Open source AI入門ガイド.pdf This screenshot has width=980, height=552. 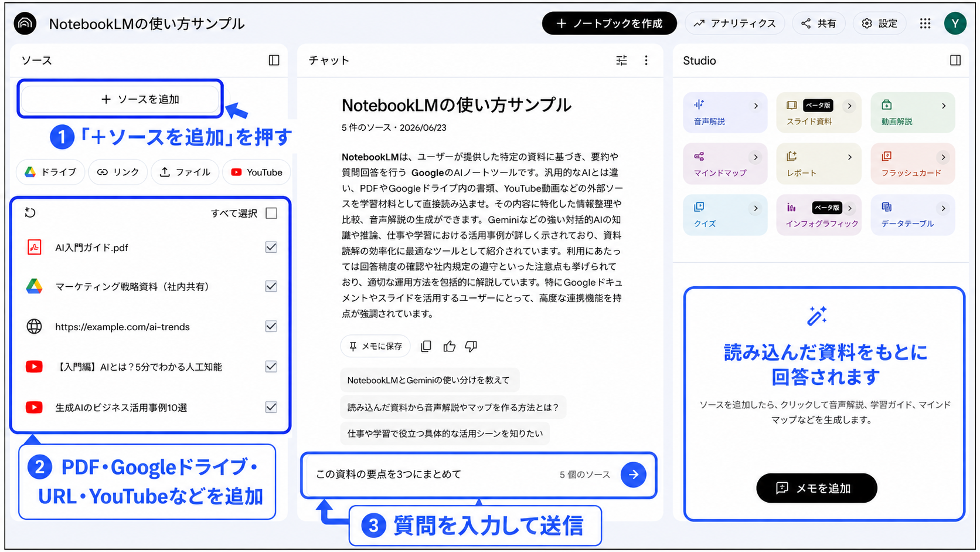tap(91, 248)
